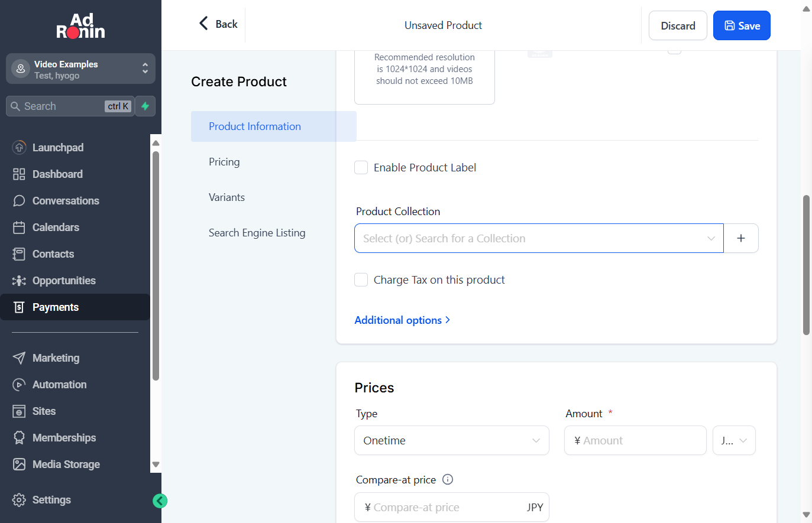Click the Save button

(x=742, y=25)
